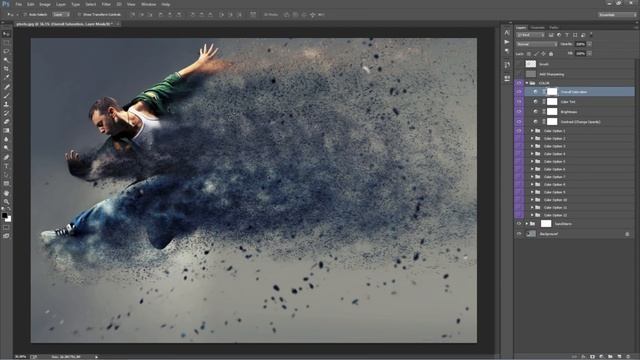640x360 pixels.
Task: Select the History Brush tool
Action: tap(6, 113)
